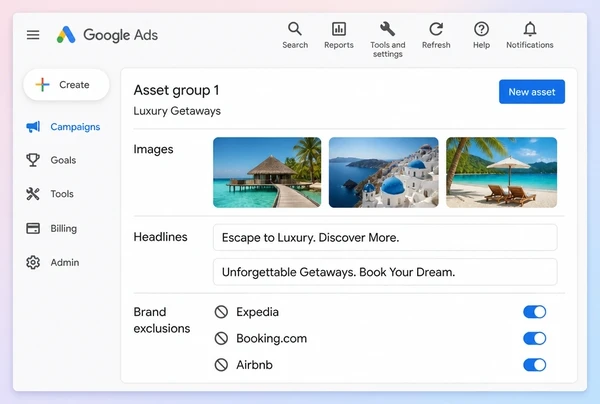Image resolution: width=600 pixels, height=404 pixels.
Task: Open the hamburger main menu
Action: tap(33, 35)
